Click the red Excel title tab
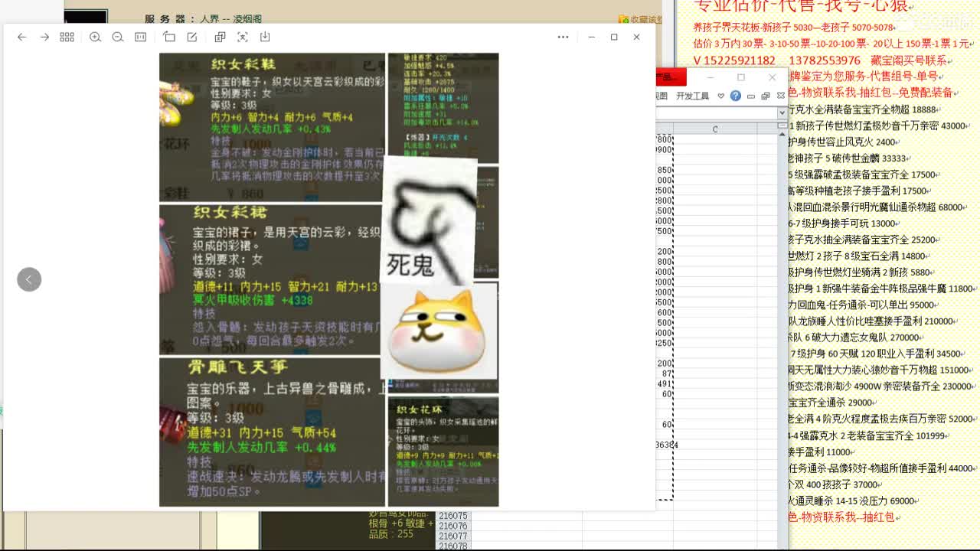Image resolution: width=980 pixels, height=551 pixels. coord(671,77)
